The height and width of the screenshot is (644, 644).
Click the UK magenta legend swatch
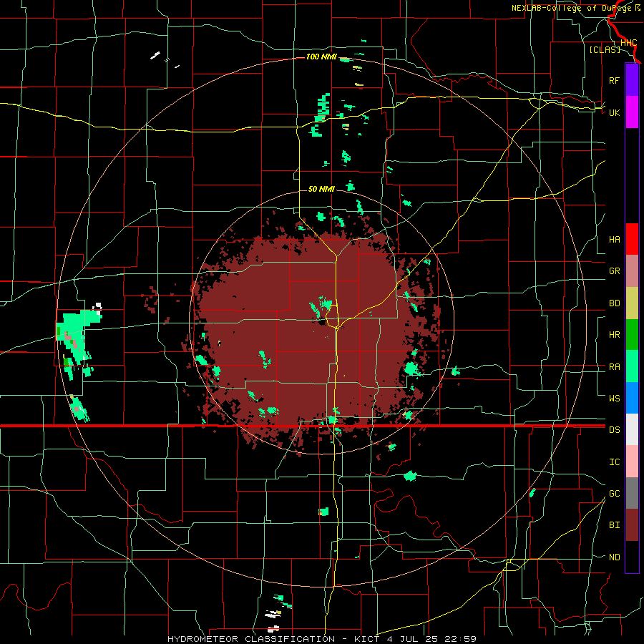(x=632, y=112)
